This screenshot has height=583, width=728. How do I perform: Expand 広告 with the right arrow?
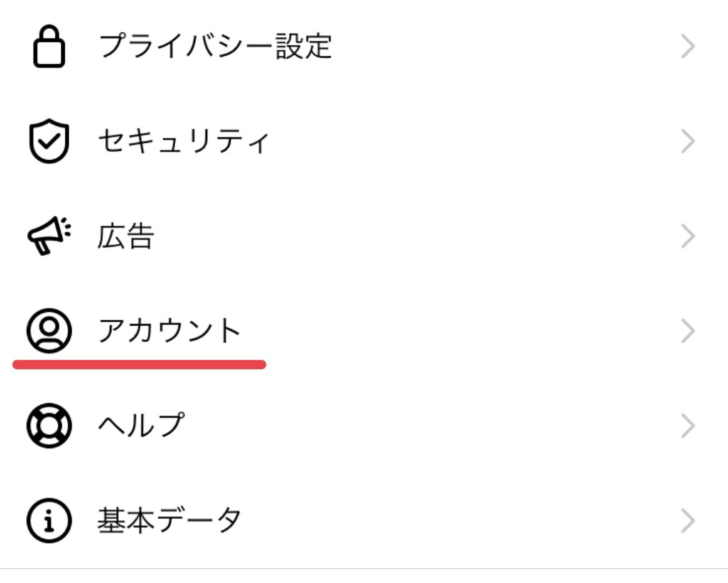pyautogui.click(x=687, y=237)
